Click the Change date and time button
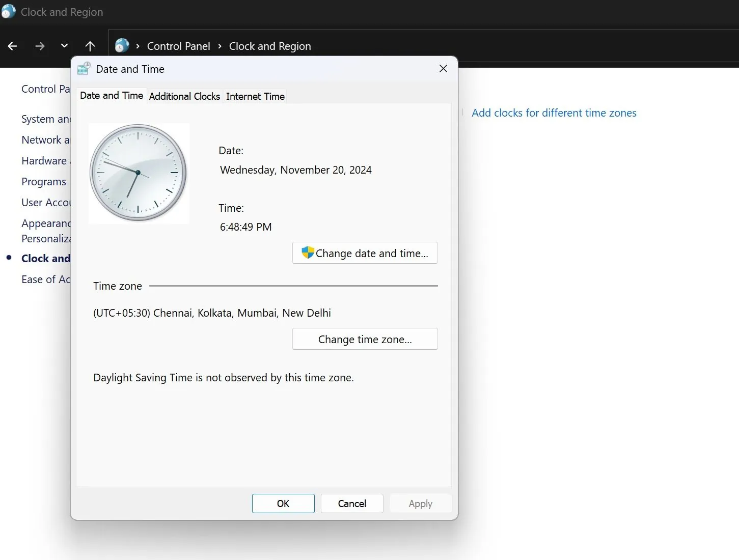This screenshot has width=739, height=560. tap(365, 253)
